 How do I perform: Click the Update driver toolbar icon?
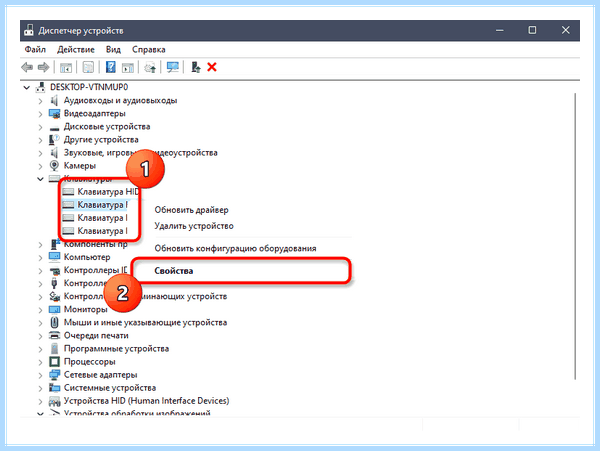pyautogui.click(x=150, y=68)
